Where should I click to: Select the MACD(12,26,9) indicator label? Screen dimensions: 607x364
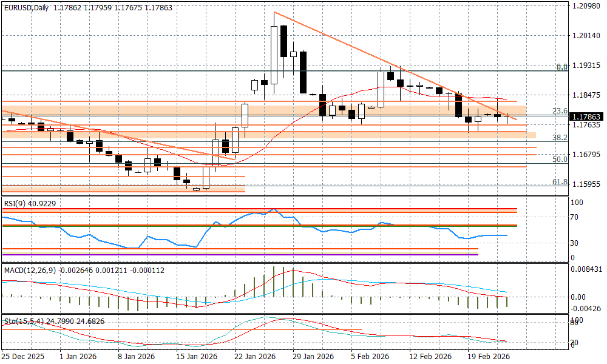tap(29, 269)
